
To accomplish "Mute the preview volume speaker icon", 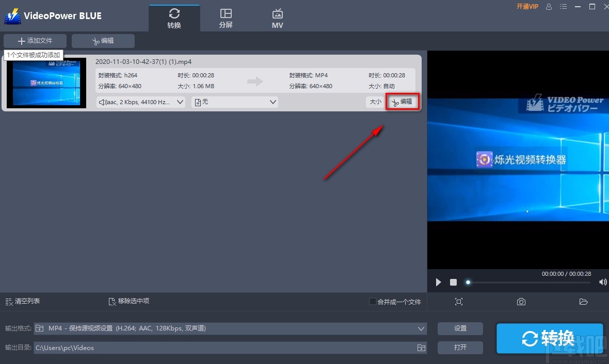I will click(x=602, y=282).
